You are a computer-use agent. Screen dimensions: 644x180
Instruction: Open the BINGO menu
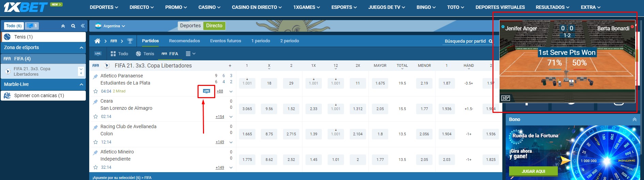426,7
